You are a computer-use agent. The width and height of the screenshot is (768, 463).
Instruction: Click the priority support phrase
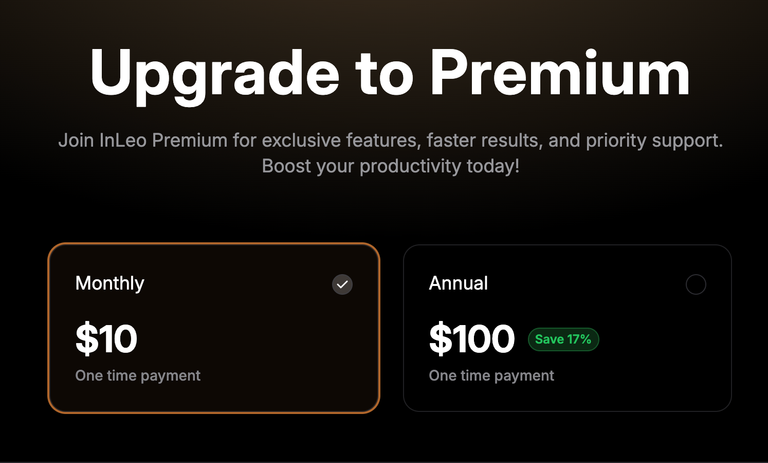[654, 141]
